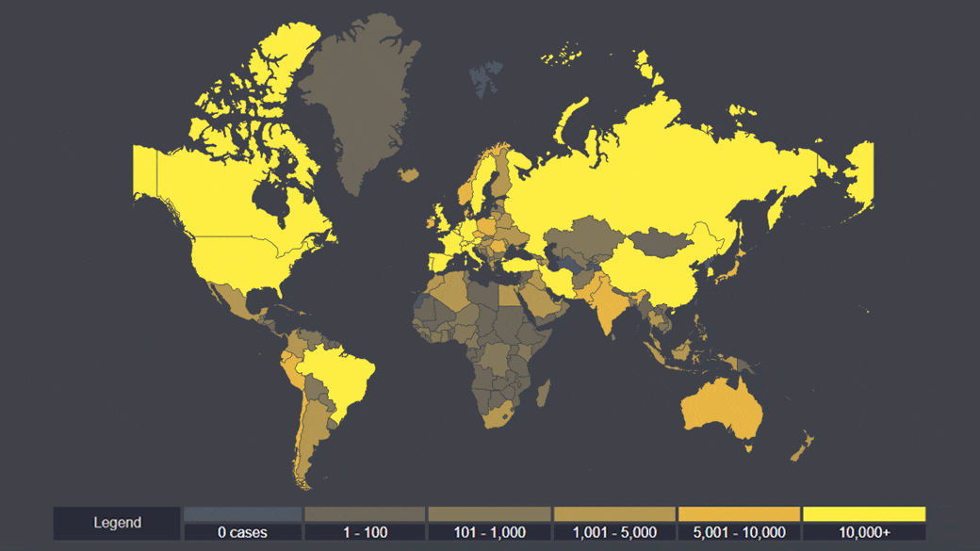
Task: Click the '1 - 100' legend color swatch
Action: pos(365,514)
